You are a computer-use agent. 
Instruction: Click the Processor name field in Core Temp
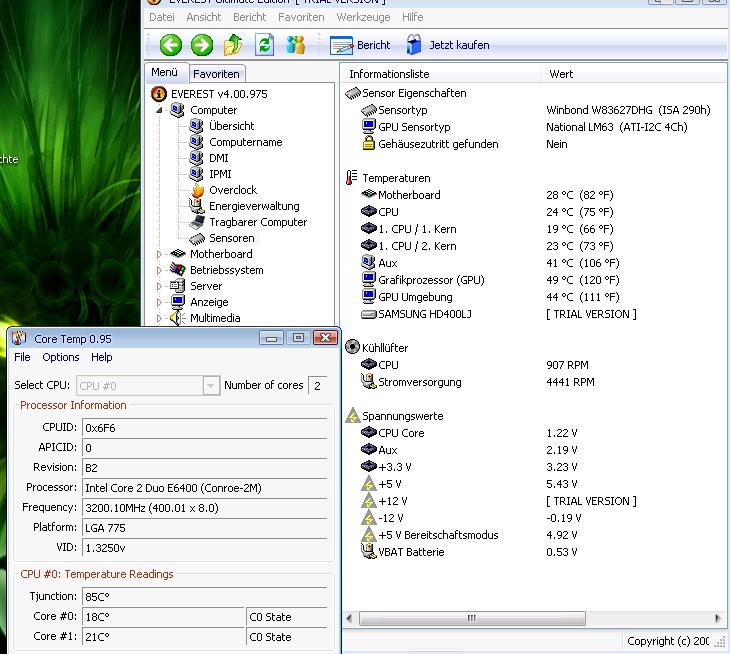coord(204,488)
